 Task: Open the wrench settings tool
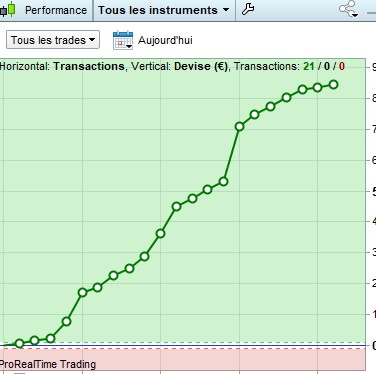click(248, 9)
